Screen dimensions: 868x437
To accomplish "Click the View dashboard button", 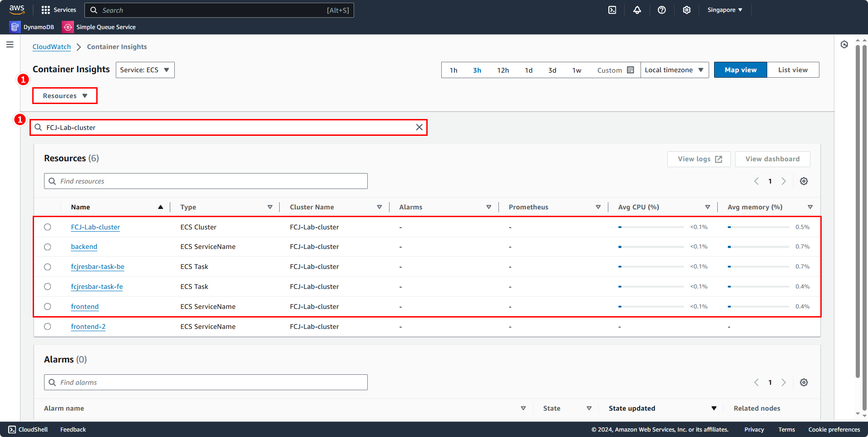I will point(773,159).
